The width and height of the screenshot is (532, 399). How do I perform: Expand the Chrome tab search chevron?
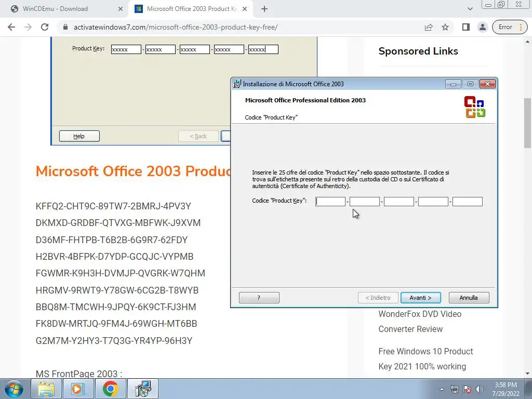point(470,9)
